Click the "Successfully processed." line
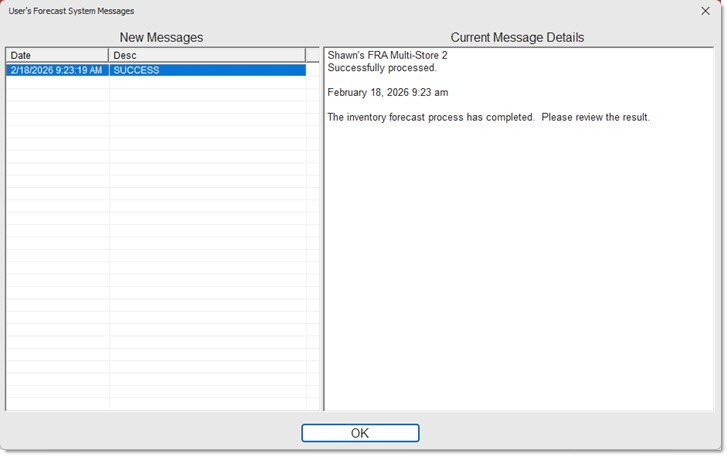The height and width of the screenshot is (456, 727). click(382, 68)
